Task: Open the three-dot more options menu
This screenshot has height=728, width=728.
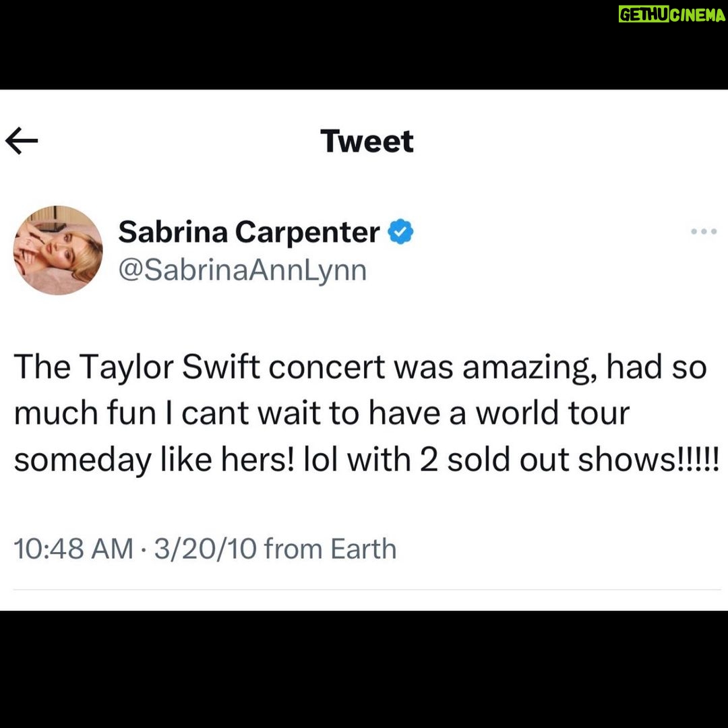Action: click(703, 231)
